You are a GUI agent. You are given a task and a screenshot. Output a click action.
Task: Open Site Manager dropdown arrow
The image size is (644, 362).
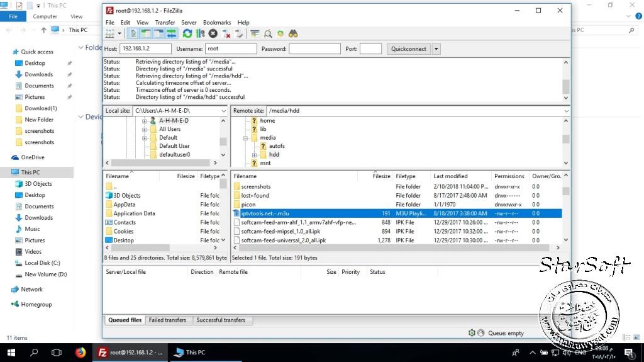click(119, 34)
